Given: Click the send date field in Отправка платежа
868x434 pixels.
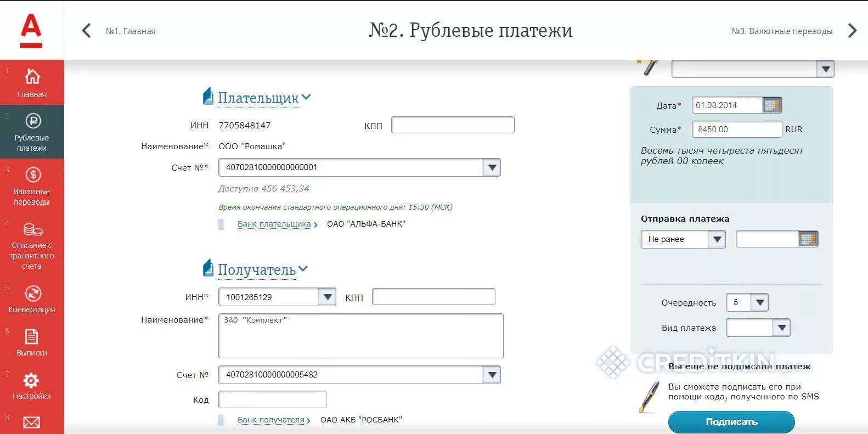Looking at the screenshot, I should pos(767,239).
